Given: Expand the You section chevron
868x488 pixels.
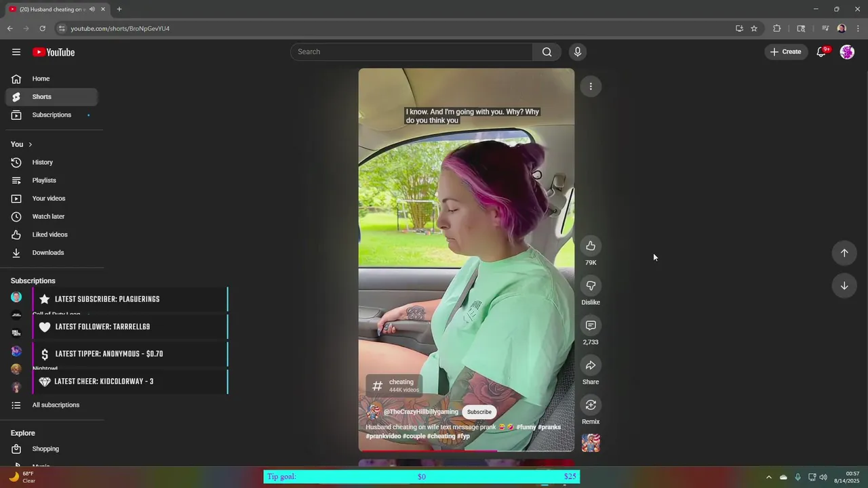Looking at the screenshot, I should click(x=30, y=144).
